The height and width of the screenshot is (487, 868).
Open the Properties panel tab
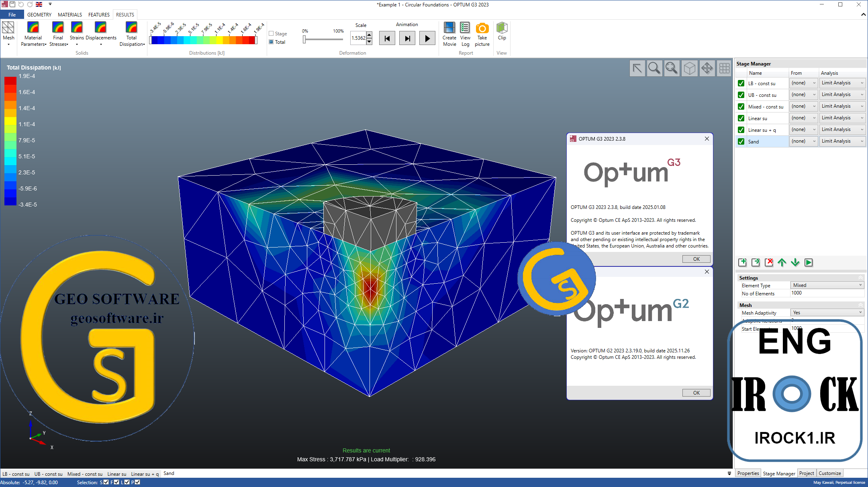(748, 473)
